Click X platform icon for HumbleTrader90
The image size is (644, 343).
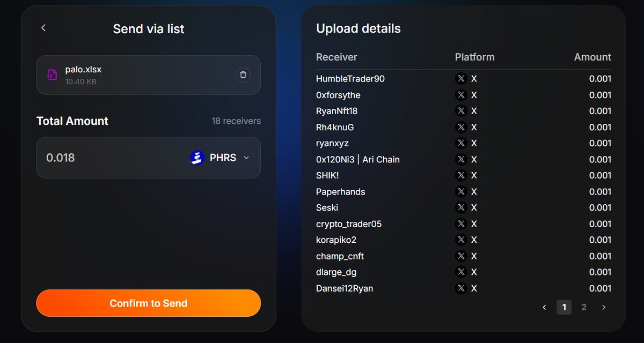461,79
